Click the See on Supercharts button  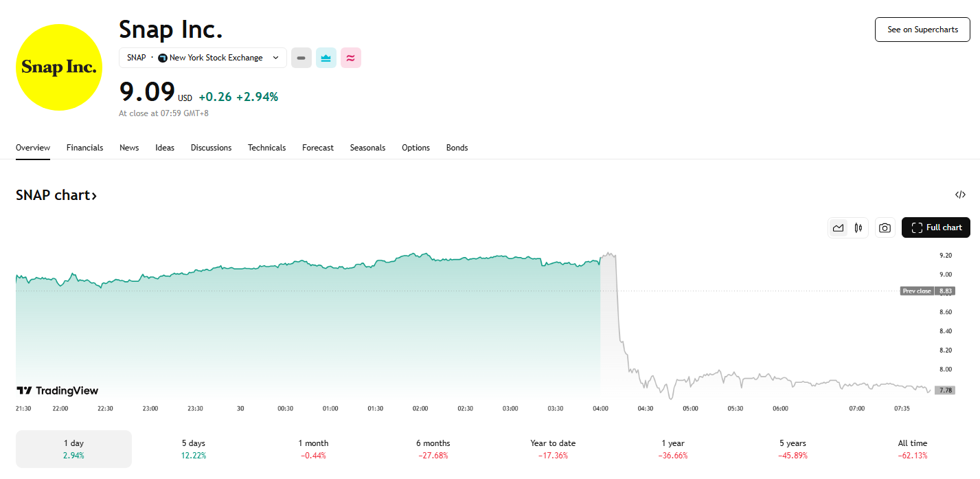point(922,30)
